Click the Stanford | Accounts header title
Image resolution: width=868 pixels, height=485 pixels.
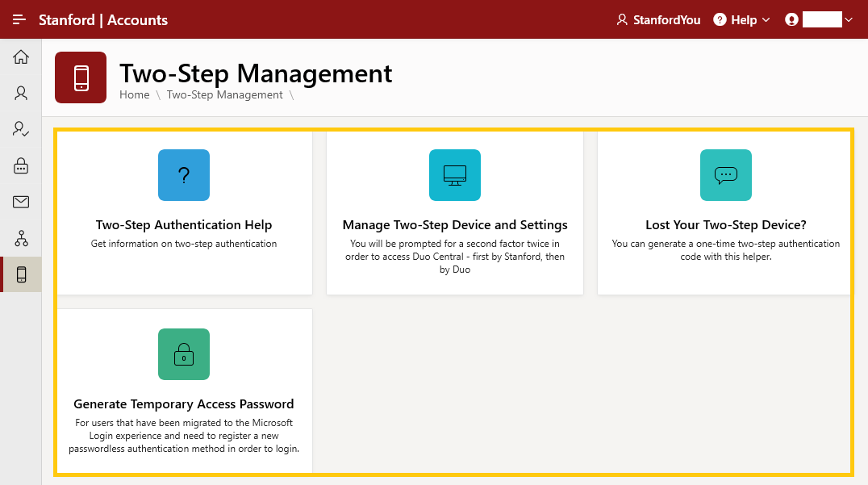(x=103, y=20)
